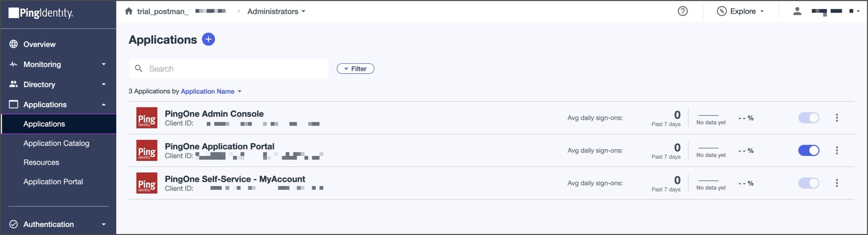Click the Filter button

(x=355, y=69)
